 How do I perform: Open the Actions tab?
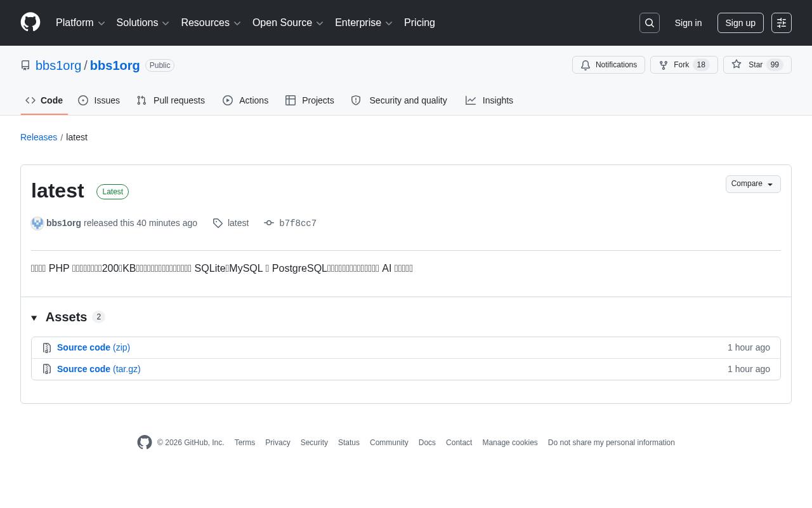(246, 100)
